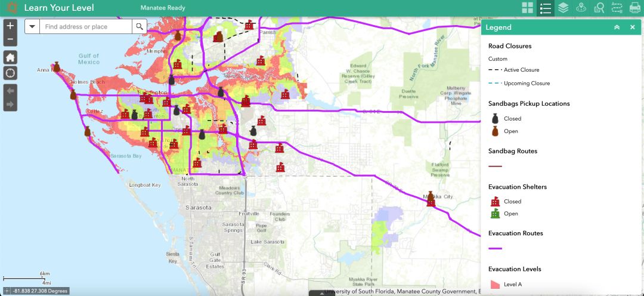Open the Directions A-to-B route widget
644x296 pixels.
[x=617, y=8]
